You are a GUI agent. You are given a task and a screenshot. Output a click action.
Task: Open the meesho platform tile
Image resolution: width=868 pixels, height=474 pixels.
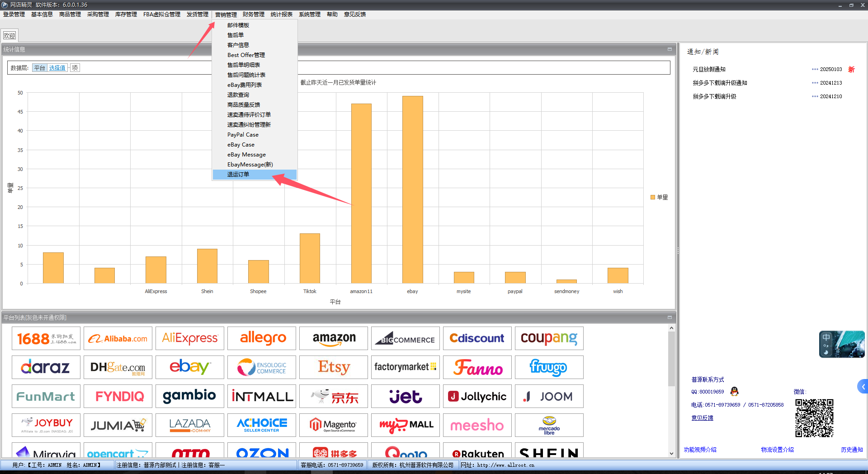[477, 425]
